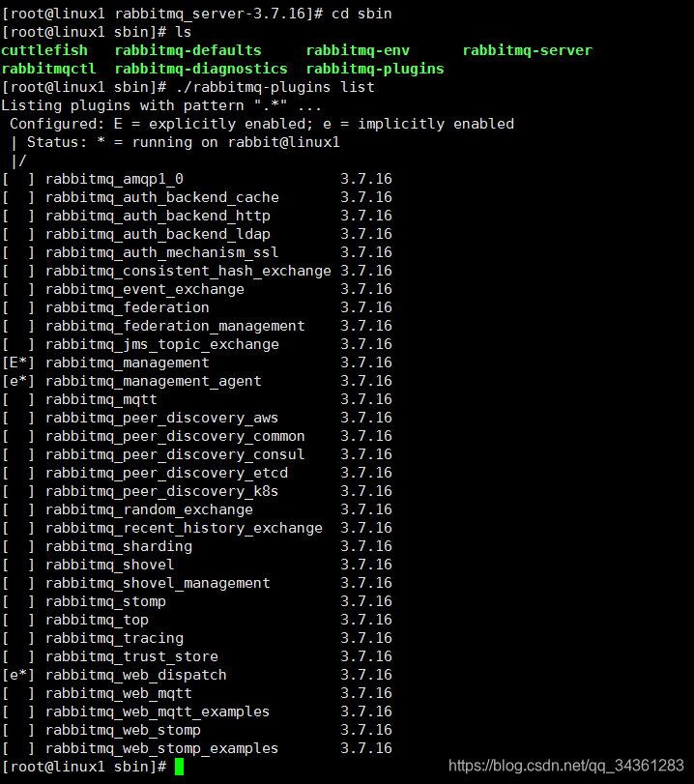This screenshot has width=694, height=784.
Task: Click the rabbitmq_web_stomp_examples plugin name
Action: pyautogui.click(x=161, y=749)
